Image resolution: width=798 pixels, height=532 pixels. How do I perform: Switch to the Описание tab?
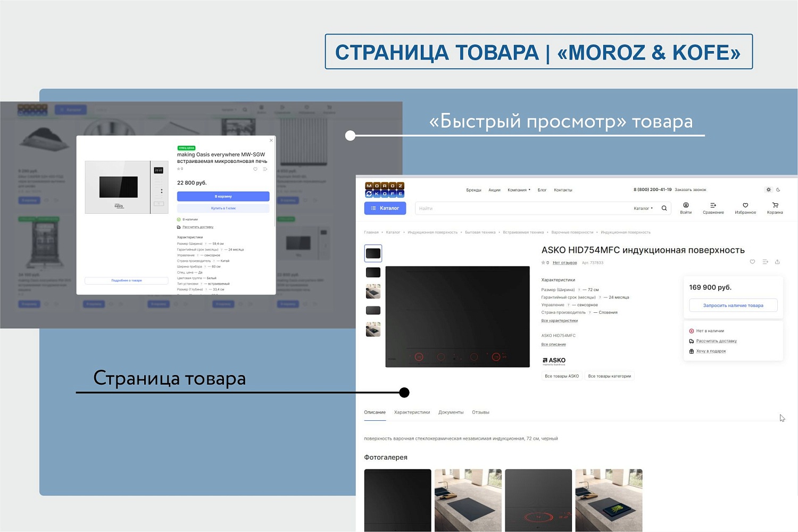tap(375, 412)
